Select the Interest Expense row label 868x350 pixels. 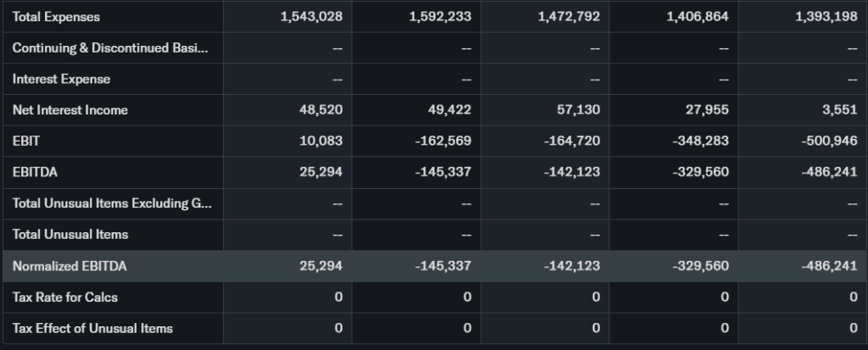coord(61,79)
